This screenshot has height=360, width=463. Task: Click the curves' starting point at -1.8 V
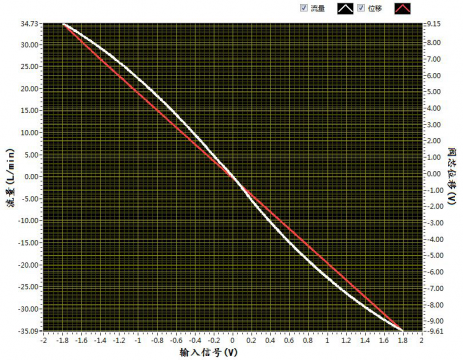pos(63,24)
